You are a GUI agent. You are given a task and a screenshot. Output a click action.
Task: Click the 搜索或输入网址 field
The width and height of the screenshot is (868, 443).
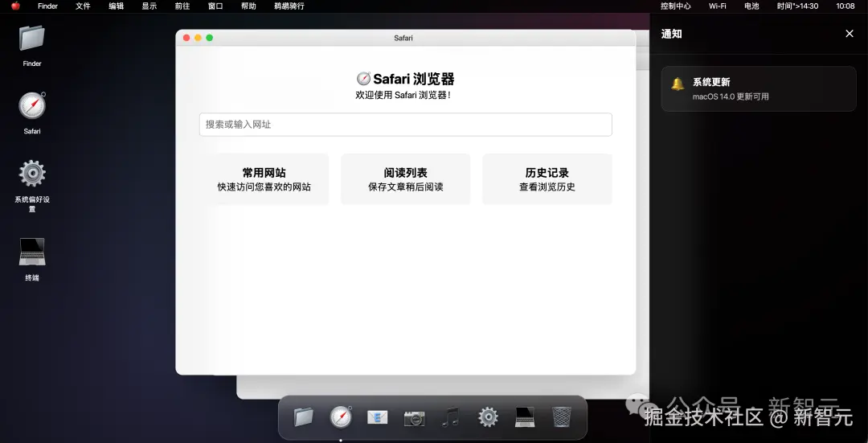pos(405,125)
